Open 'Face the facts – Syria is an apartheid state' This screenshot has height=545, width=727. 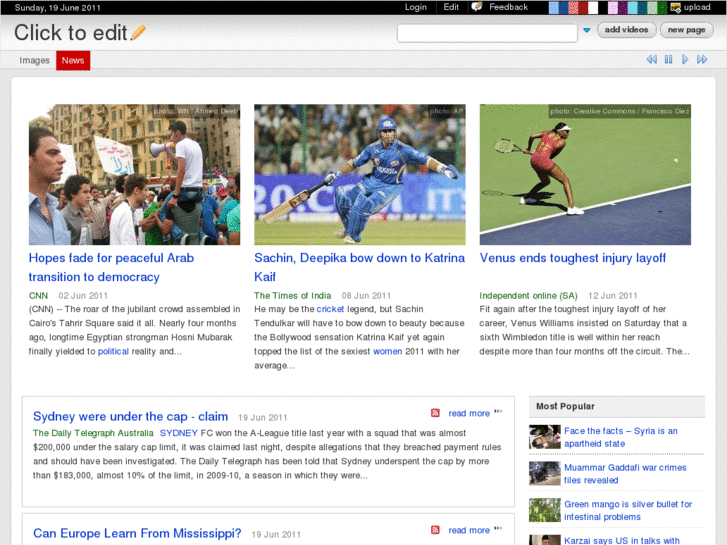(621, 437)
